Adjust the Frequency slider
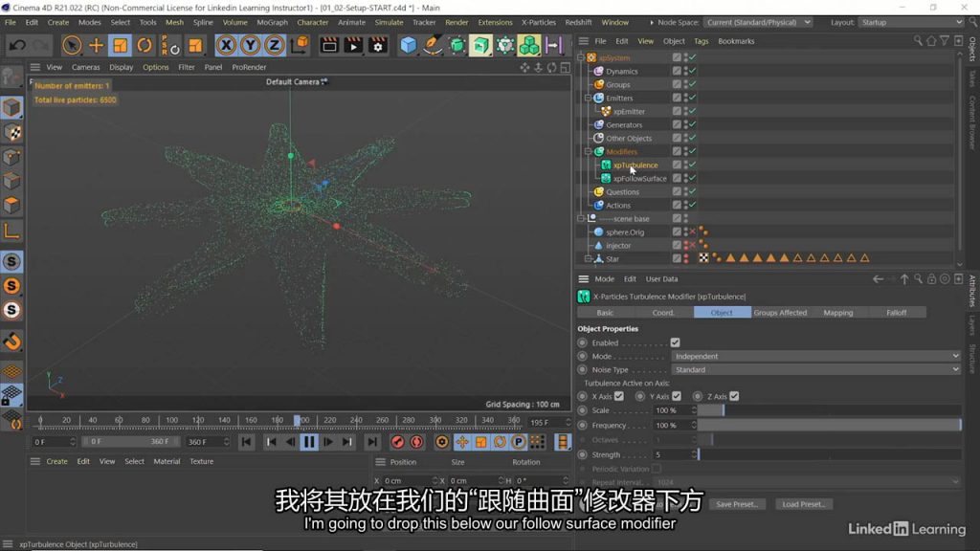The image size is (980, 551). pos(830,426)
